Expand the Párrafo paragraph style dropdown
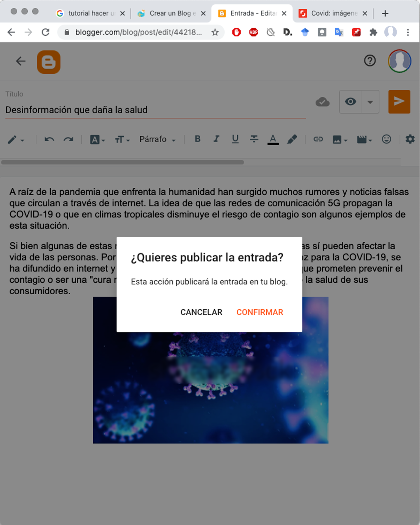This screenshot has width=420, height=525. [x=157, y=139]
